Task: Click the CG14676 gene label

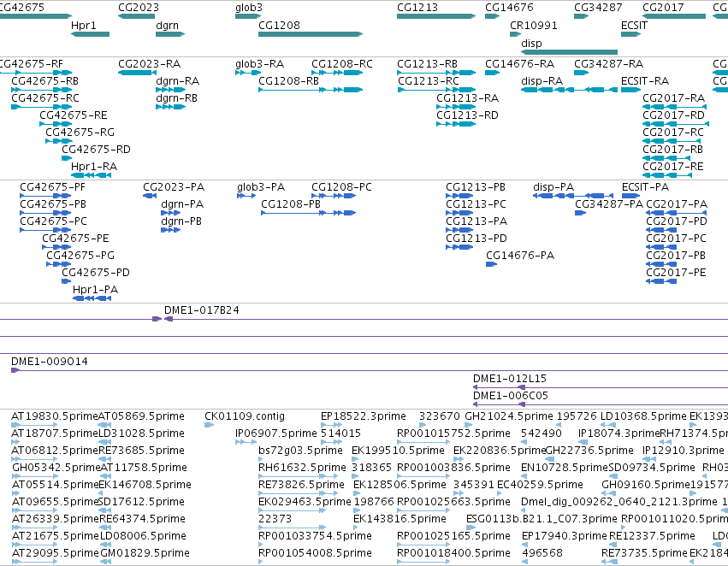Action: tap(509, 8)
